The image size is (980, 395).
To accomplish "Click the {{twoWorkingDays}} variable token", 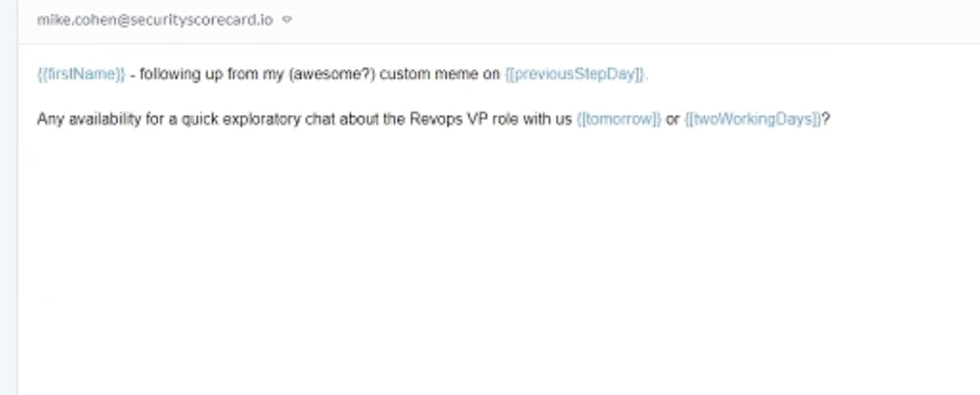I will (x=752, y=119).
